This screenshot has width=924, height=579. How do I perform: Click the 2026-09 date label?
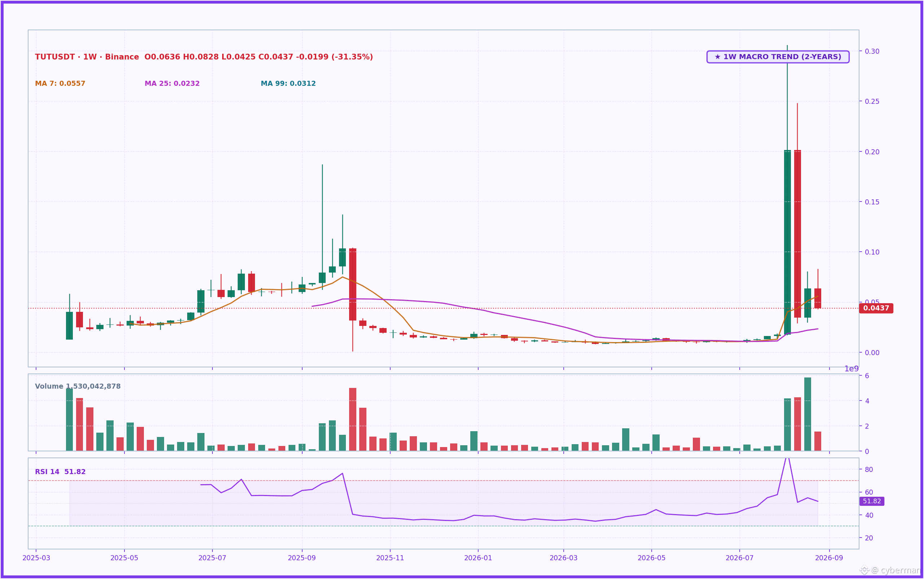click(x=829, y=558)
